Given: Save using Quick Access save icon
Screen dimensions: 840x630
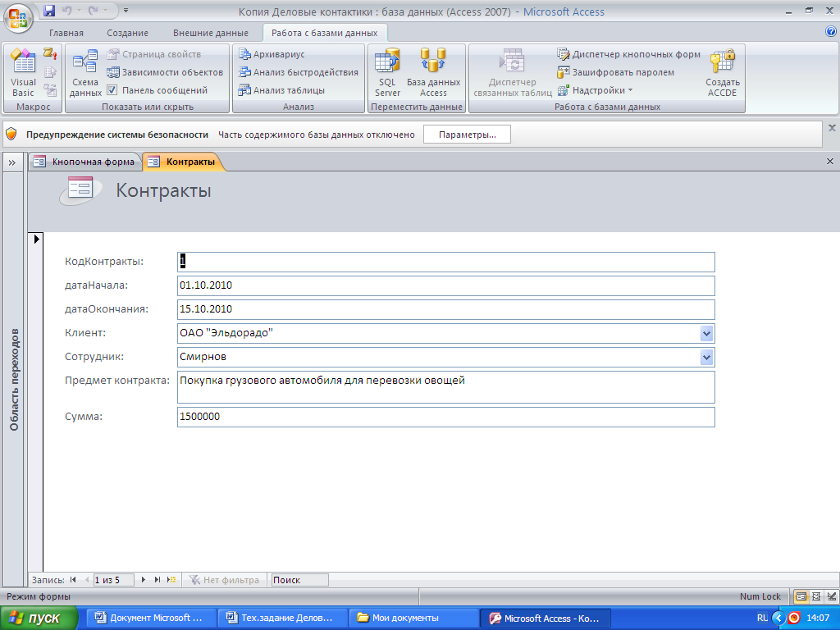Looking at the screenshot, I should tap(49, 10).
